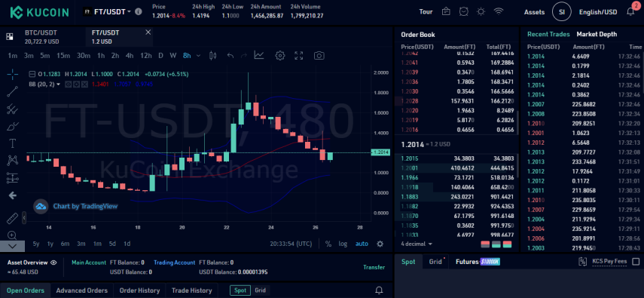644x298 pixels.
Task: Open chart settings gear in chart toolbar
Action: coord(280,56)
